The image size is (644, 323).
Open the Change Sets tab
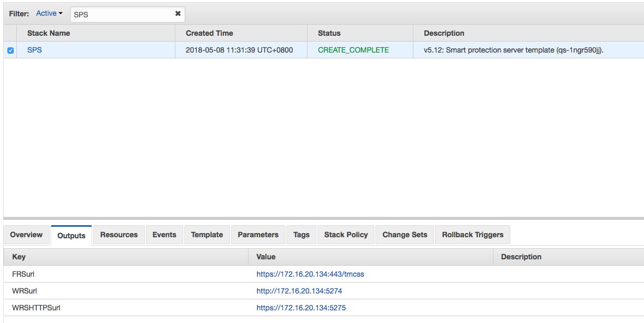[x=405, y=235]
